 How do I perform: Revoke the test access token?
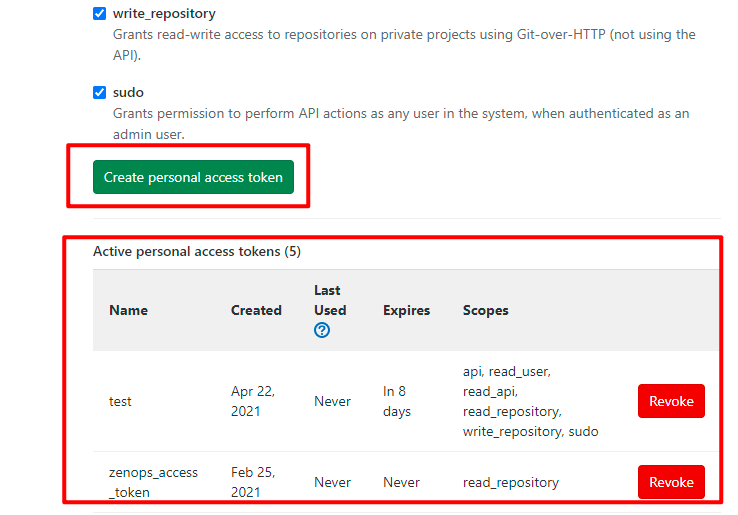[671, 401]
